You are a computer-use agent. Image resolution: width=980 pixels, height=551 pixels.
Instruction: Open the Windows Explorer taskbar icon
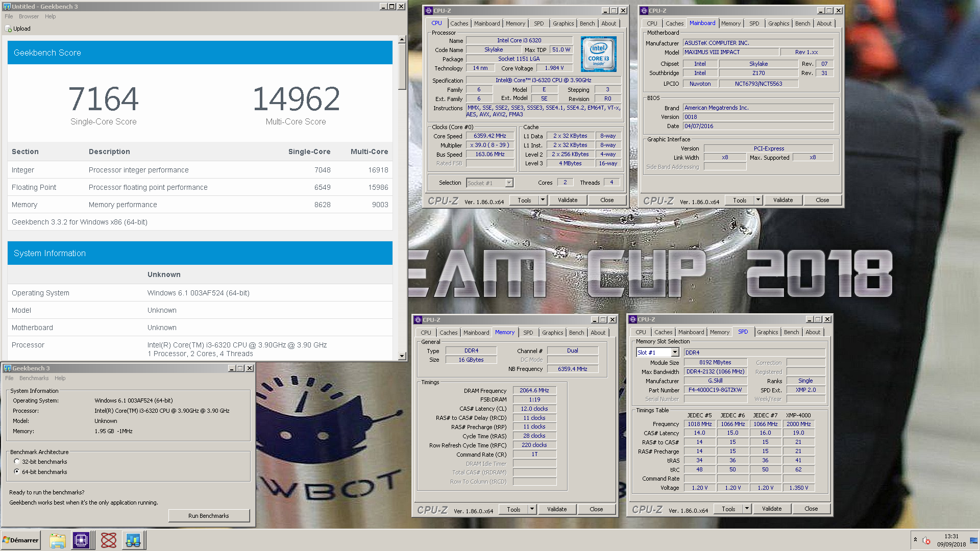(x=57, y=540)
